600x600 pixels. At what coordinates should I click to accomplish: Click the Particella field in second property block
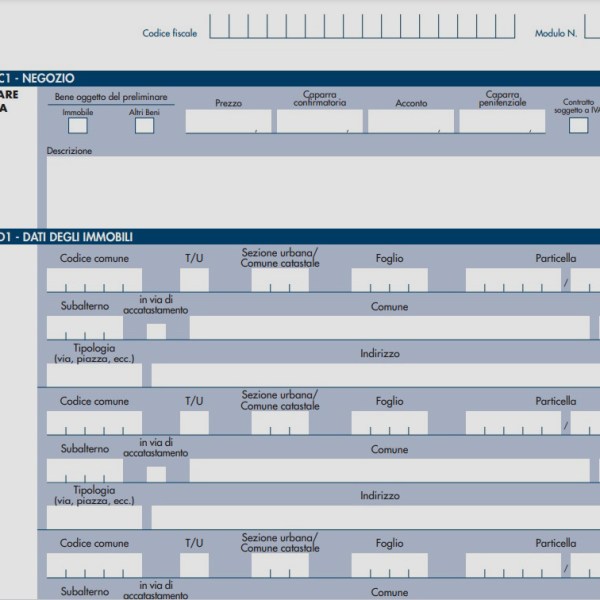coord(513,423)
